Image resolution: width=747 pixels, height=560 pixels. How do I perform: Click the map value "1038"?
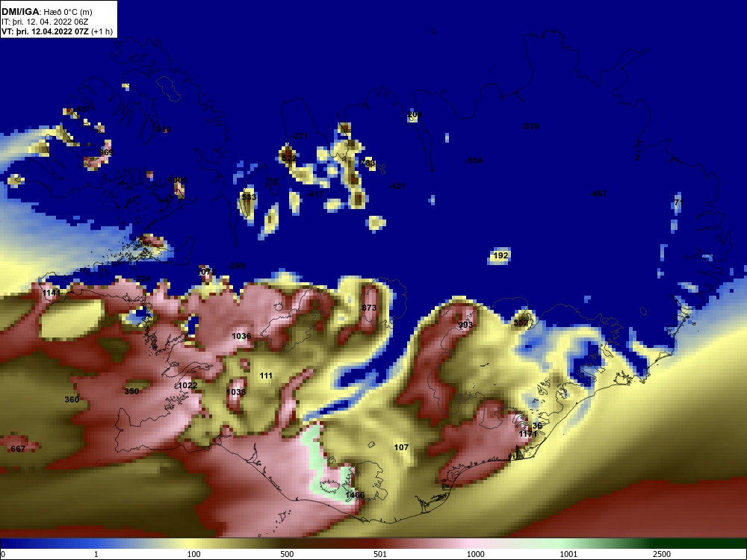pyautogui.click(x=236, y=392)
